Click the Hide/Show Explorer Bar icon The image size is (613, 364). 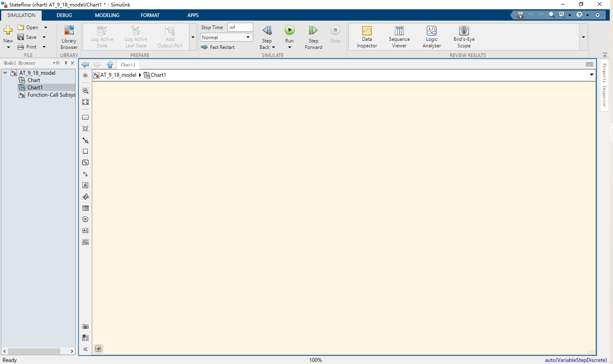85,75
